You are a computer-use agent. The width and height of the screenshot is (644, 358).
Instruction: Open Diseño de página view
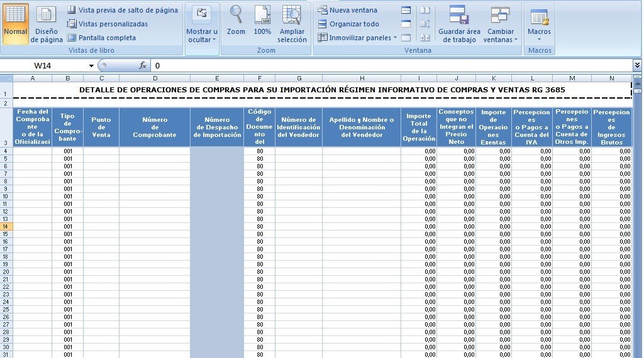[47, 24]
